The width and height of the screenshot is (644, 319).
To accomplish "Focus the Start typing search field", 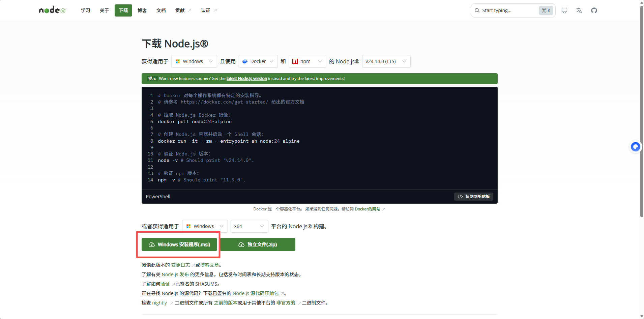I will 513,10.
